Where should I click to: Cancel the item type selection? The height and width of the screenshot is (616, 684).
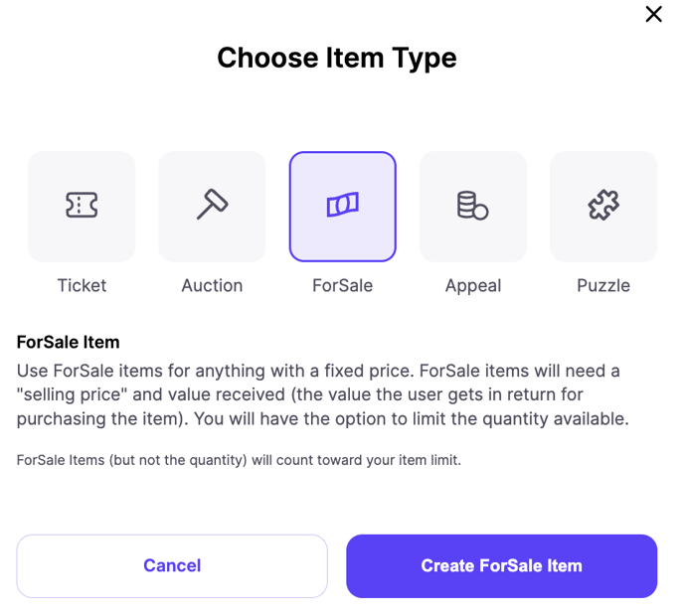172,566
